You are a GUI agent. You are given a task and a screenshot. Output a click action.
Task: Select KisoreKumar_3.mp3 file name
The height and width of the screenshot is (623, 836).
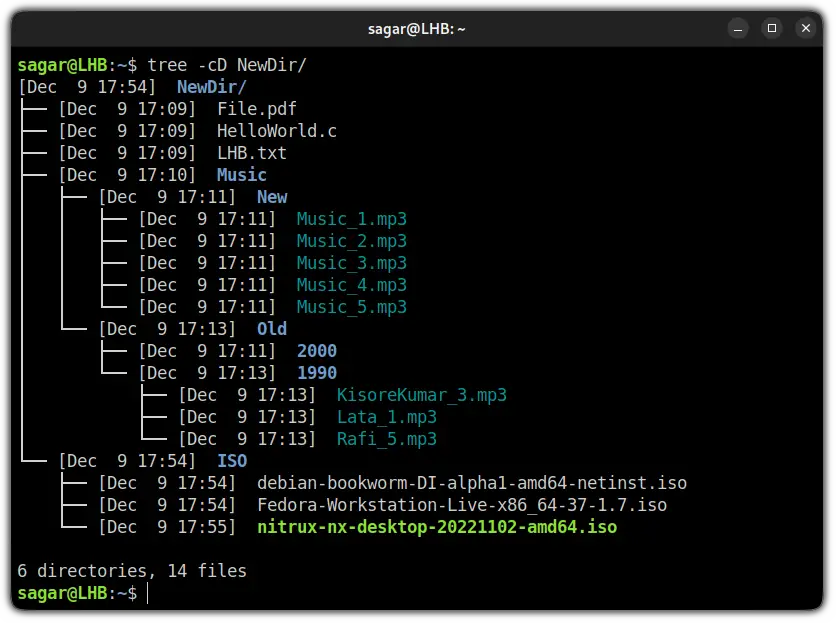coord(421,394)
